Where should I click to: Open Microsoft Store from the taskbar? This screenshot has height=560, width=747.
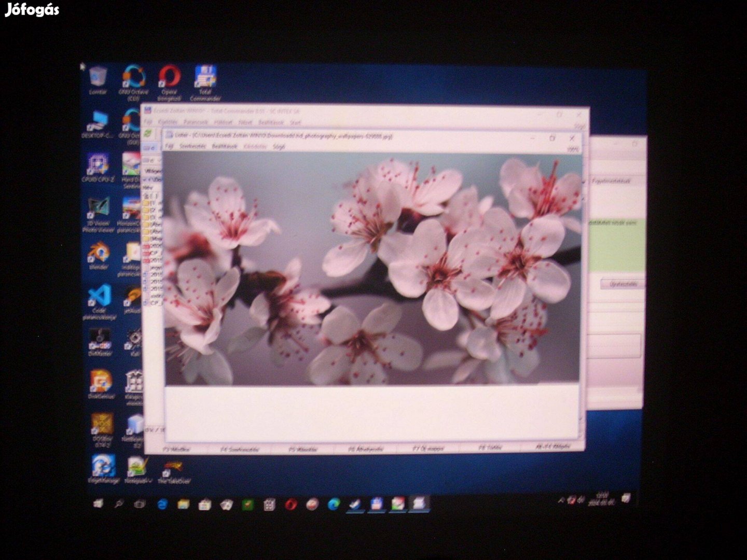pyautogui.click(x=204, y=504)
